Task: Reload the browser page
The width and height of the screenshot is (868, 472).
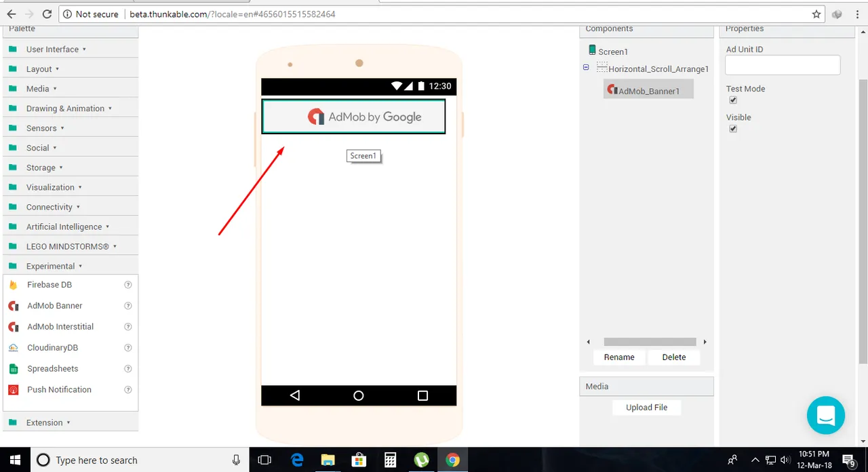Action: (47, 14)
